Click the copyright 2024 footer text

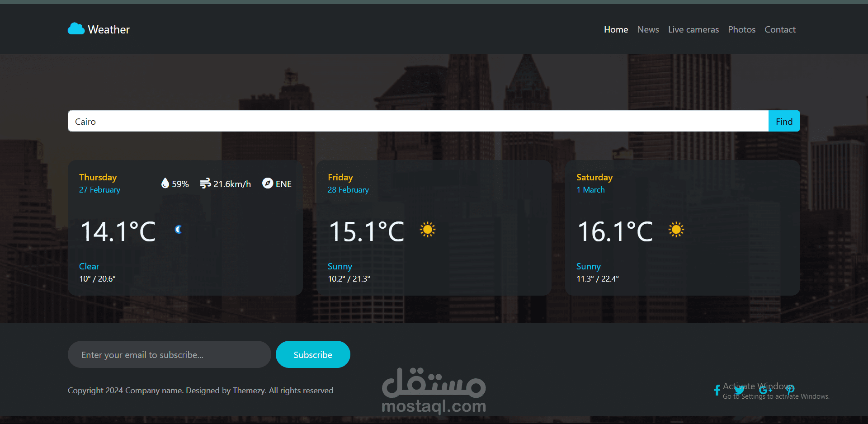[x=200, y=391]
